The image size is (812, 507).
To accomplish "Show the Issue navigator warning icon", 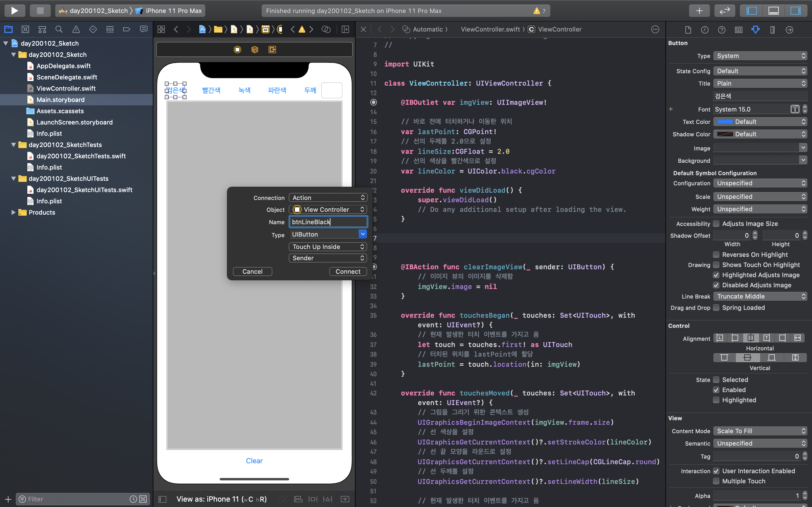I will [76, 30].
